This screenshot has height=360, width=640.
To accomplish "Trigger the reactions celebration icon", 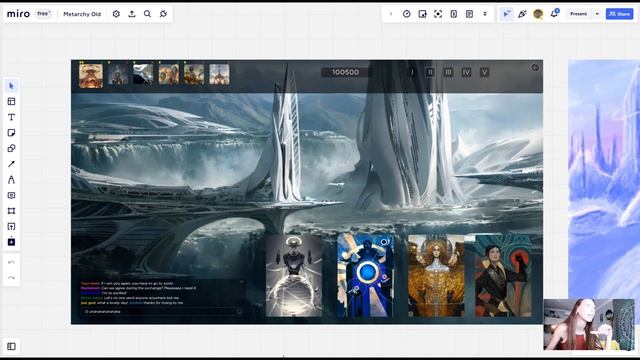I will (522, 14).
